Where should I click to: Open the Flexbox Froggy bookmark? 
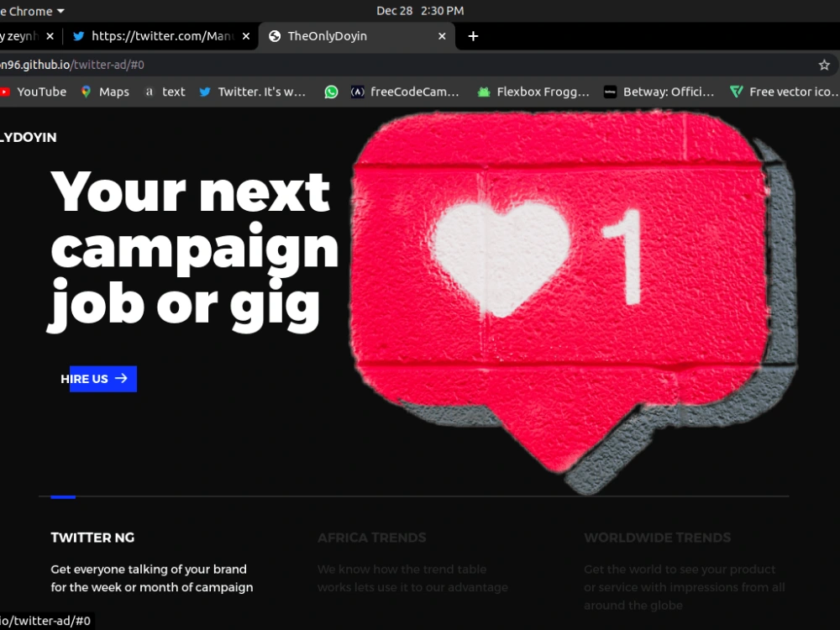(533, 92)
